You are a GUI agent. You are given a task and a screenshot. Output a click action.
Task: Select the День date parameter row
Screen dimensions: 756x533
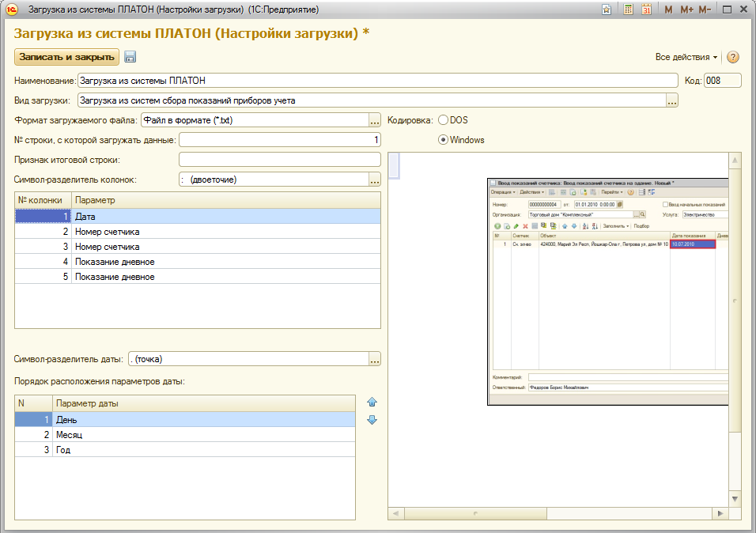[x=185, y=420]
